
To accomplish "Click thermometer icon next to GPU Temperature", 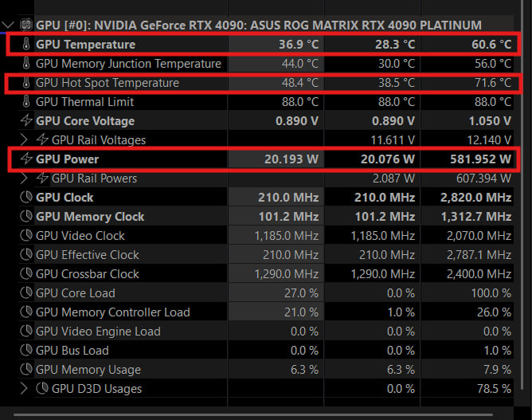I will pyautogui.click(x=26, y=44).
